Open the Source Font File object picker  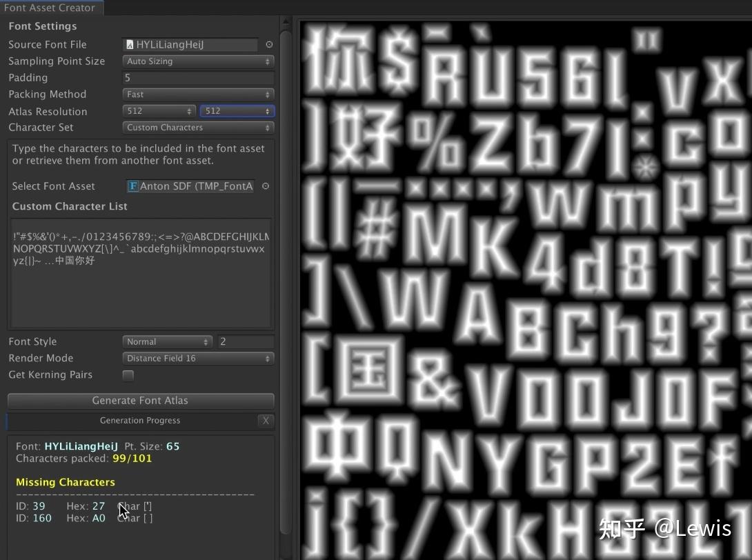tap(269, 44)
